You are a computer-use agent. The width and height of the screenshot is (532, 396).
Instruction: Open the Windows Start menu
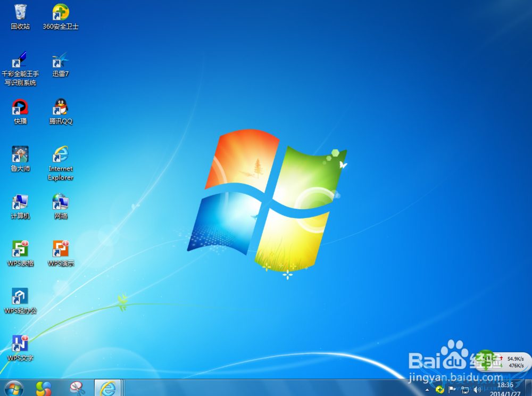click(x=14, y=388)
